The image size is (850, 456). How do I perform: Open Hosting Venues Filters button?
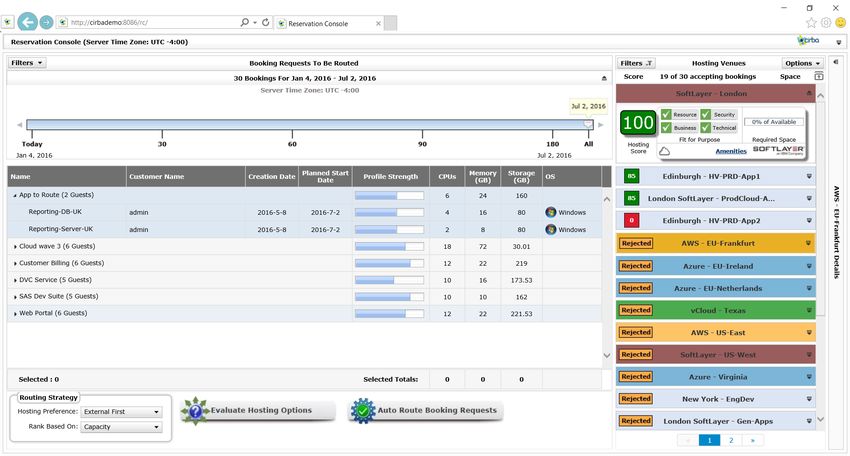pos(635,63)
